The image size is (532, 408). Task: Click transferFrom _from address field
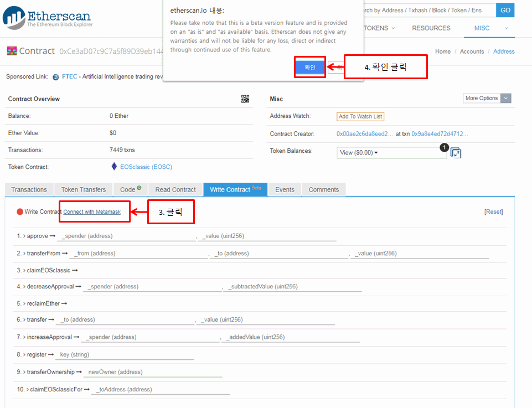coord(138,254)
